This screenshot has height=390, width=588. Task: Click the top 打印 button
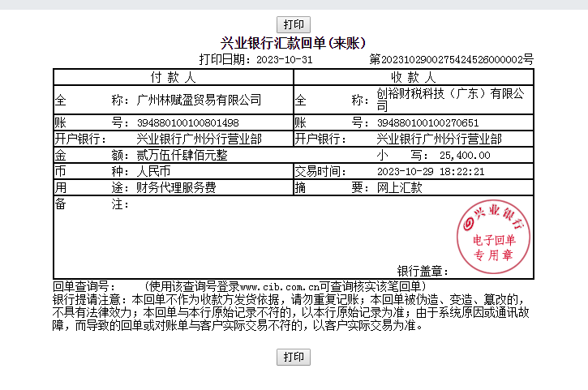click(294, 25)
